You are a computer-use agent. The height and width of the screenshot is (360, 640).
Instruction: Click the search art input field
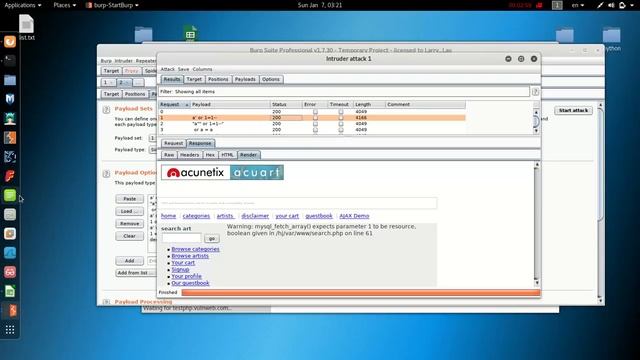pyautogui.click(x=182, y=238)
